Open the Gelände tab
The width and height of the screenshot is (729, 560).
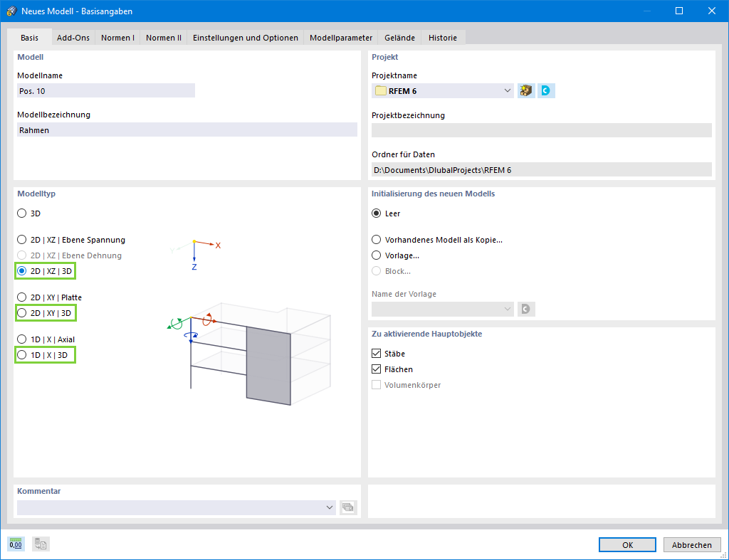(399, 37)
